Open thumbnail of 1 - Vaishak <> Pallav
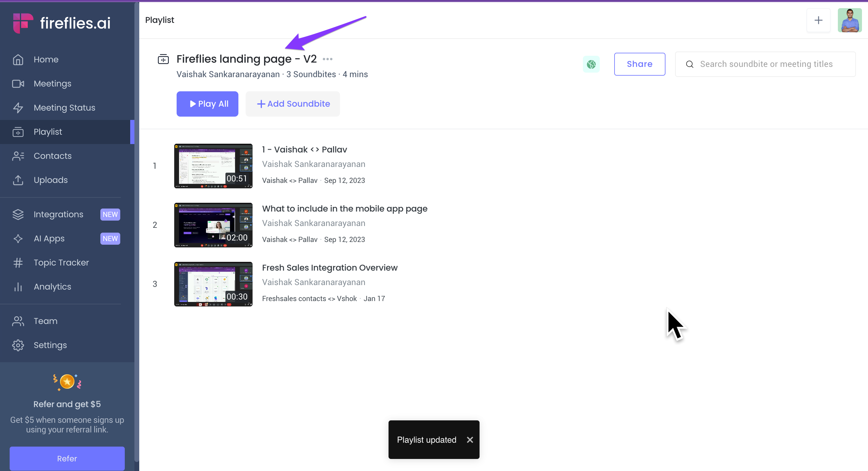 [x=213, y=166]
